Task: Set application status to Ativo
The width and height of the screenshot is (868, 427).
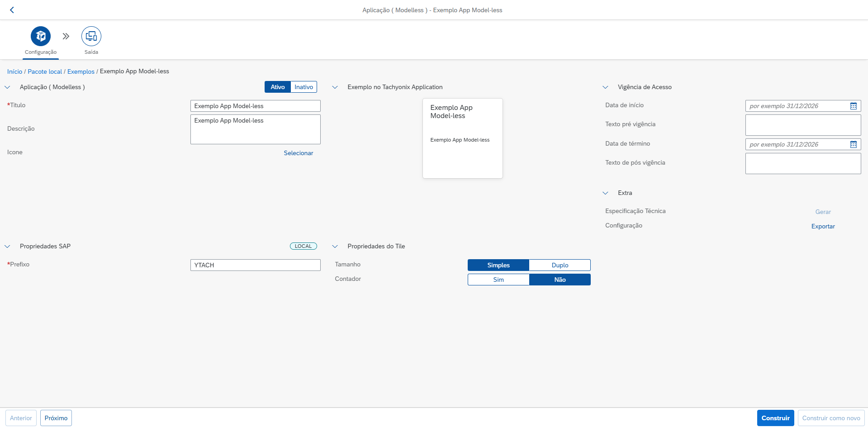Action: [278, 87]
